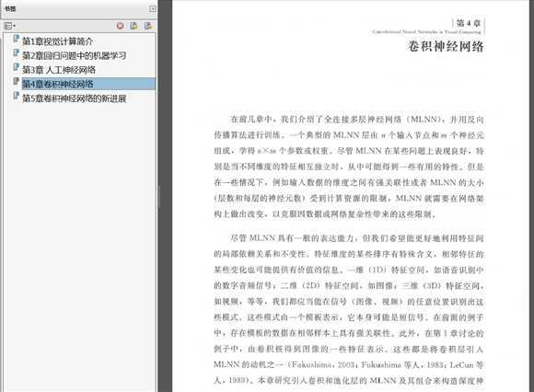Collapse the bookmarks panel with top-right button
Viewport: 534px width, 392px height.
point(152,9)
